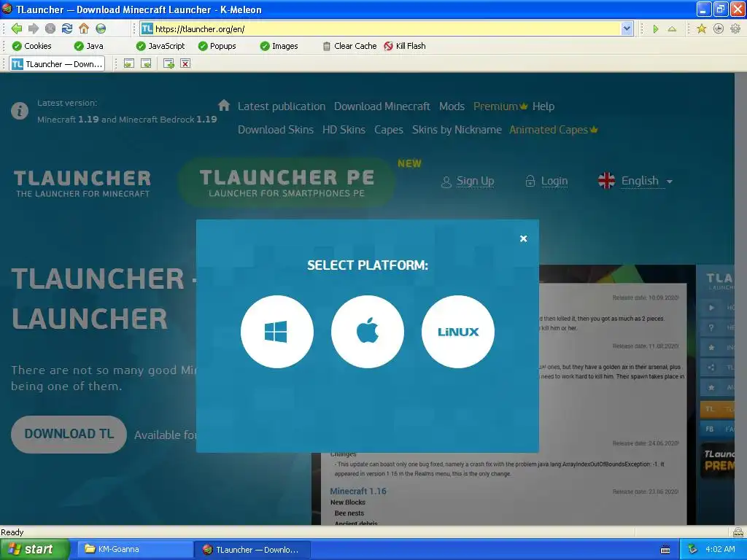Open Help menu item

(x=543, y=106)
